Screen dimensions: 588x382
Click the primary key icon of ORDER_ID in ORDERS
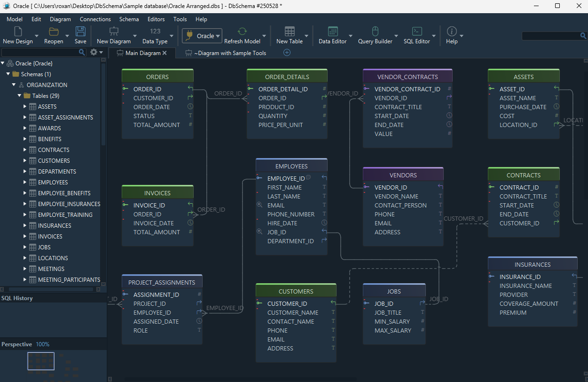tap(125, 89)
